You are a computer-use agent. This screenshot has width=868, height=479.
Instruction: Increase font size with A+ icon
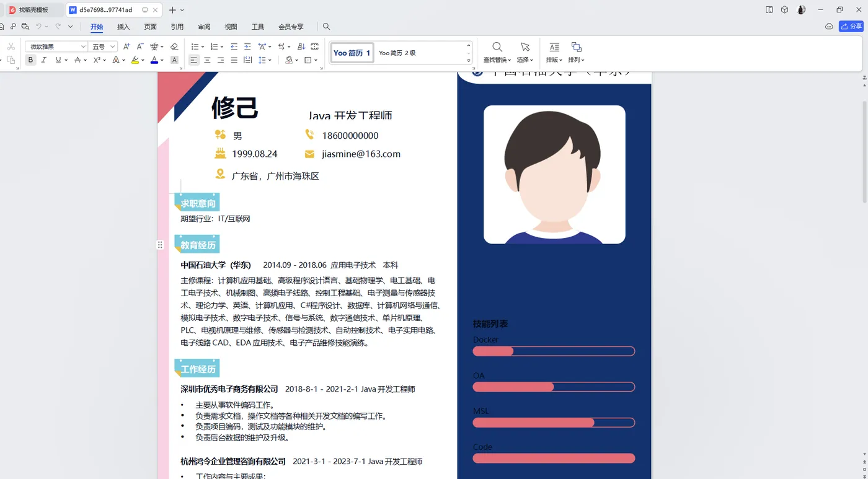(126, 46)
